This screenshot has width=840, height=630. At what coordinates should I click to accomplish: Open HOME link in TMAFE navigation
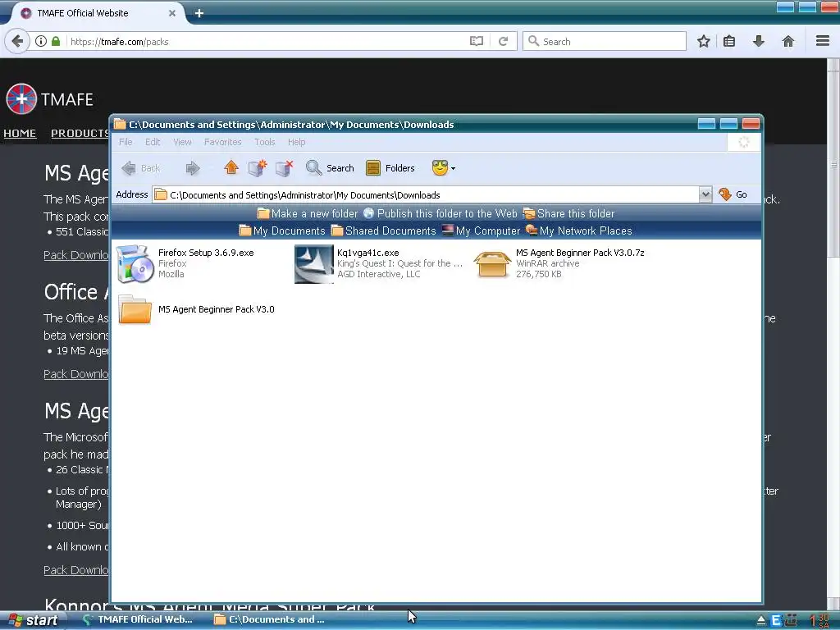[x=20, y=134]
